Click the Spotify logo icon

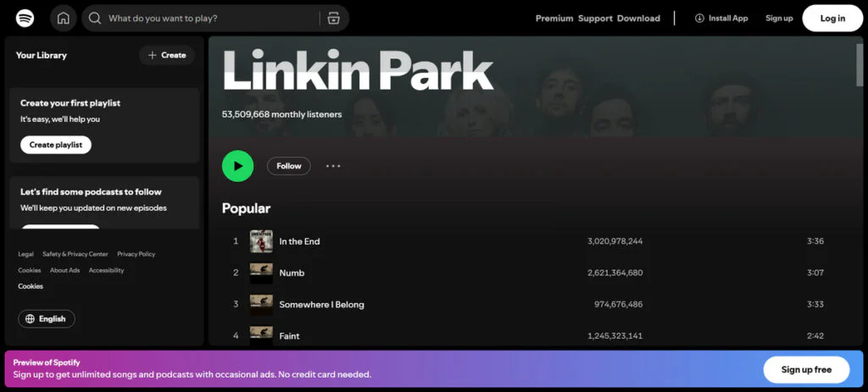25,19
